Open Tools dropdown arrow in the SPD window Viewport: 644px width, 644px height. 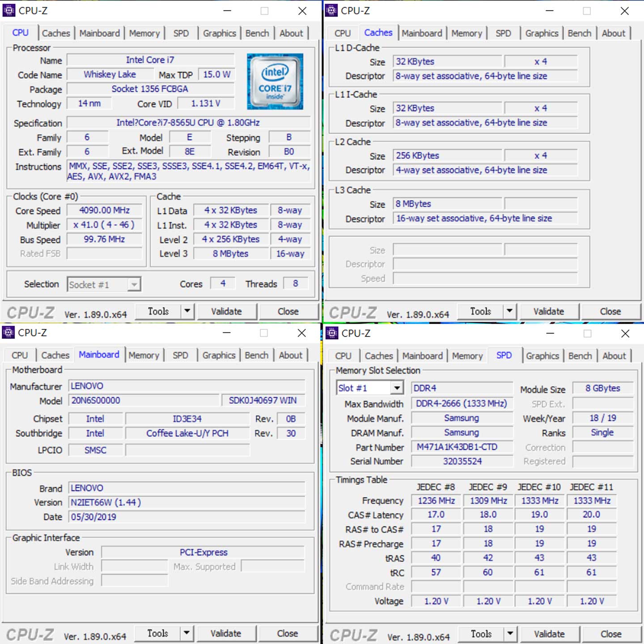(509, 634)
